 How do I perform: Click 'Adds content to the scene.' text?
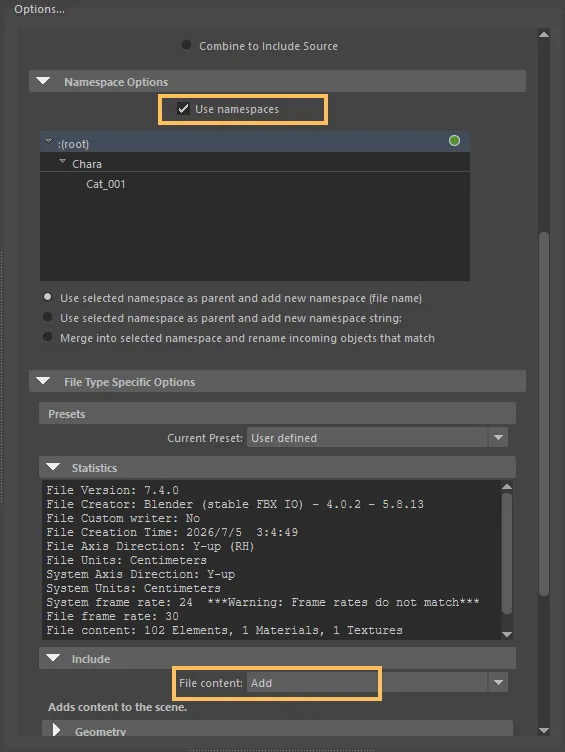point(118,707)
